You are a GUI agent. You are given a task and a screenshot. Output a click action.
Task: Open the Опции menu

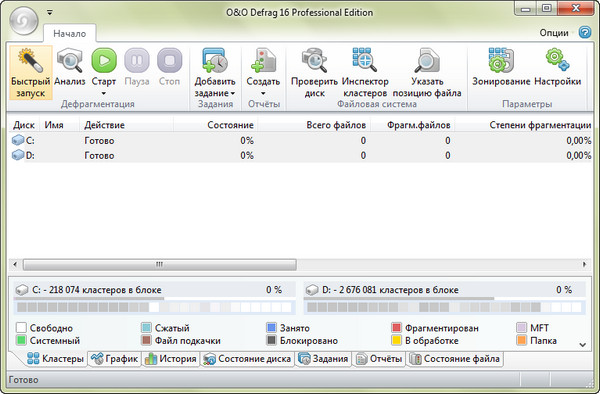554,33
